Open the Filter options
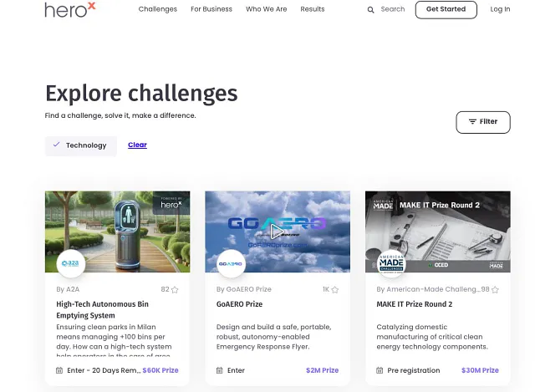Viewport: 535px width, 392px height. coord(483,122)
